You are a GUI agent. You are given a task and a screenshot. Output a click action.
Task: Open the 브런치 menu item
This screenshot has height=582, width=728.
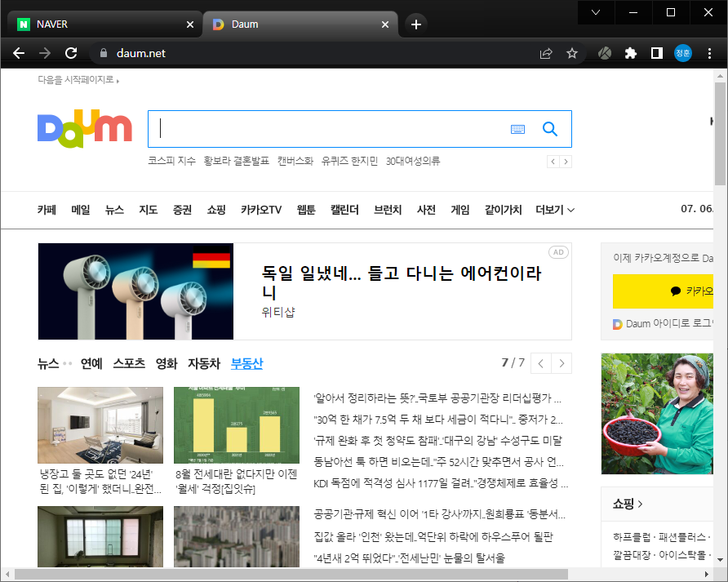(x=388, y=210)
